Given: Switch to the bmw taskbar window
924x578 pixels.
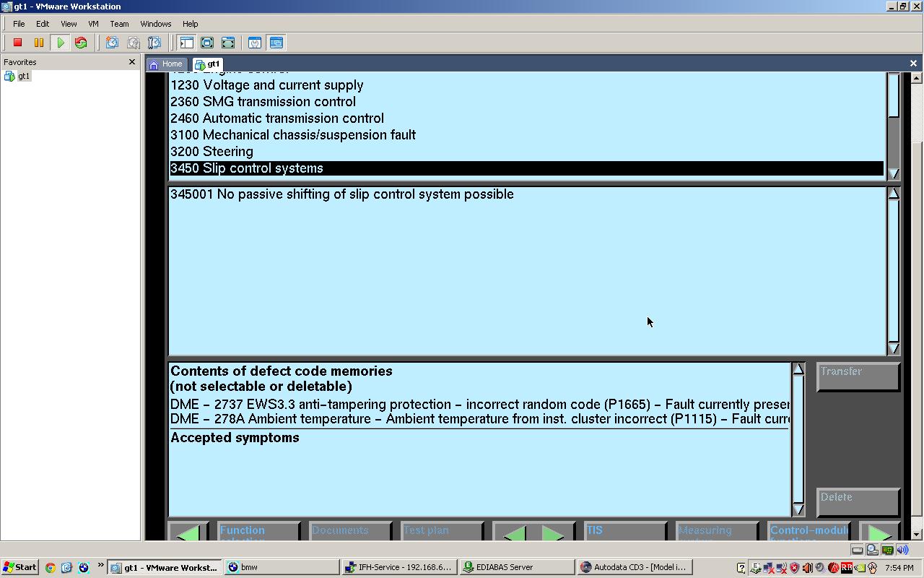Looking at the screenshot, I should tap(282, 567).
